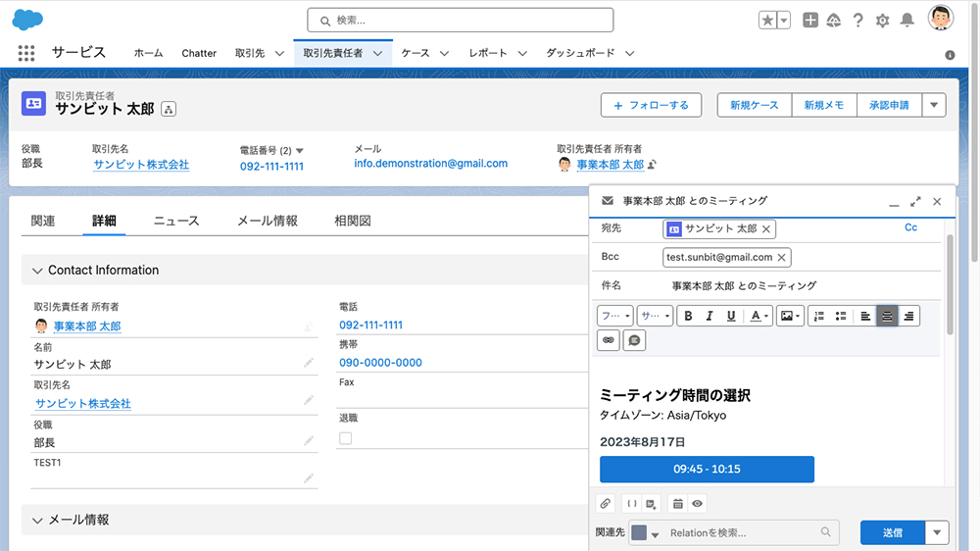Switch to the 関連 tab
The height and width of the screenshot is (551, 980).
point(43,221)
